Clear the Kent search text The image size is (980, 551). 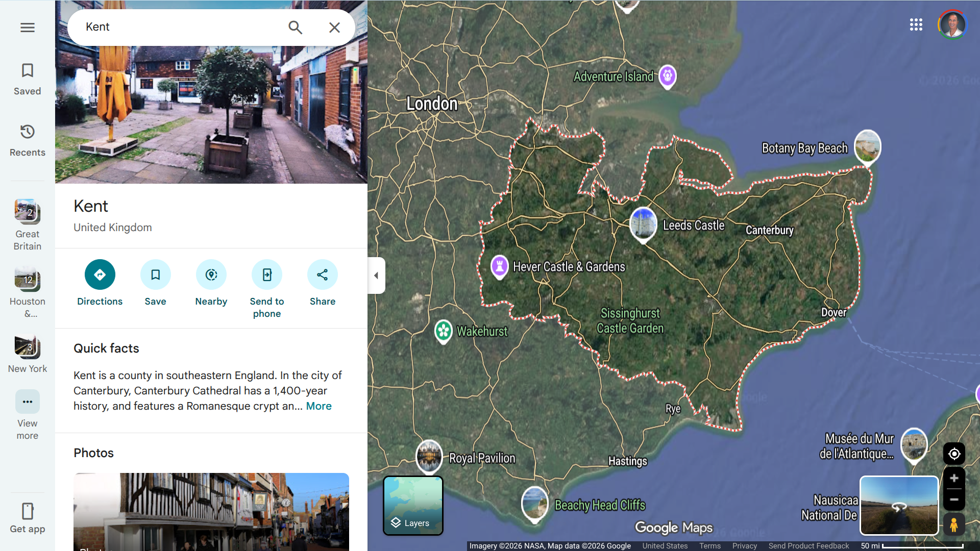[x=334, y=28]
